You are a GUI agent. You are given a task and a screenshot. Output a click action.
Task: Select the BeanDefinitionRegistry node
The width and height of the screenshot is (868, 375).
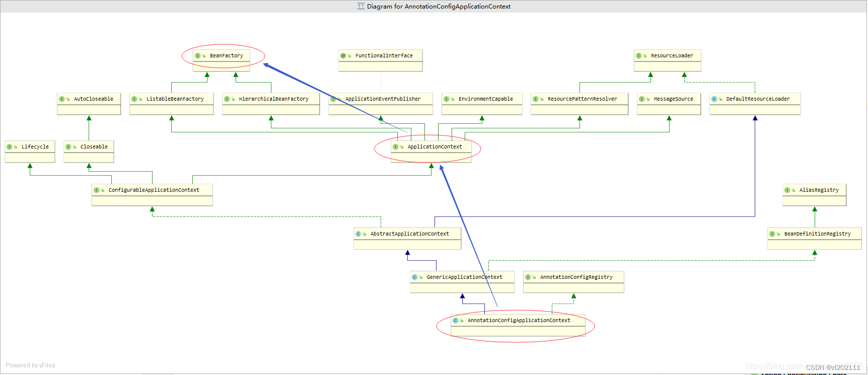pos(815,239)
